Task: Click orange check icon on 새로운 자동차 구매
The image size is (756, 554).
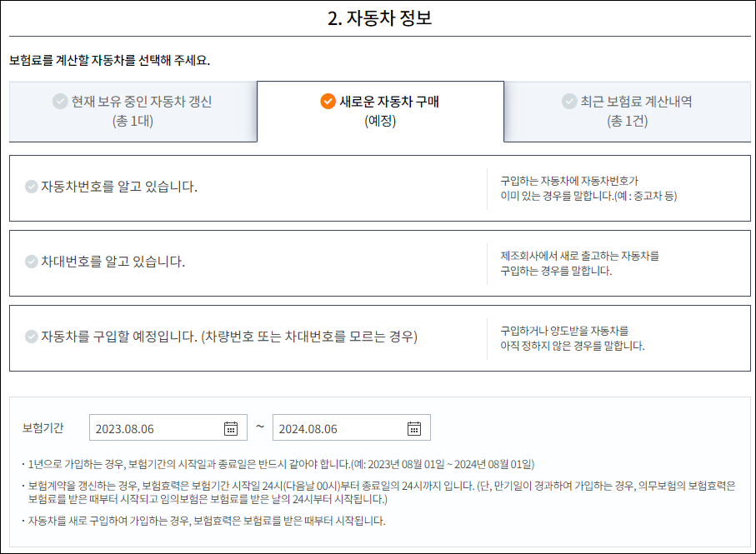Action: [x=328, y=101]
